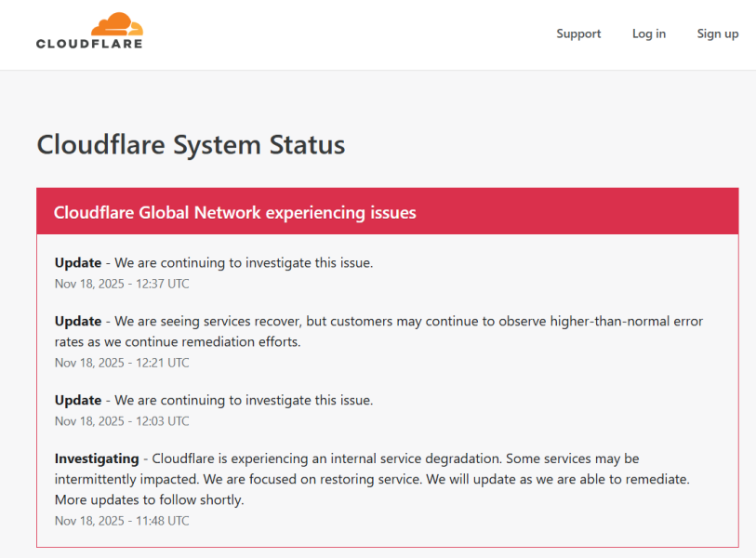Screen dimensions: 756x558
Task: Select the update message posted at 12:03 UTC
Action: (x=244, y=401)
